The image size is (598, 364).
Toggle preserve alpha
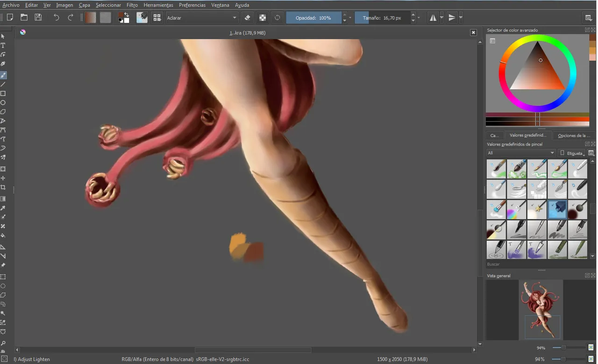point(263,18)
